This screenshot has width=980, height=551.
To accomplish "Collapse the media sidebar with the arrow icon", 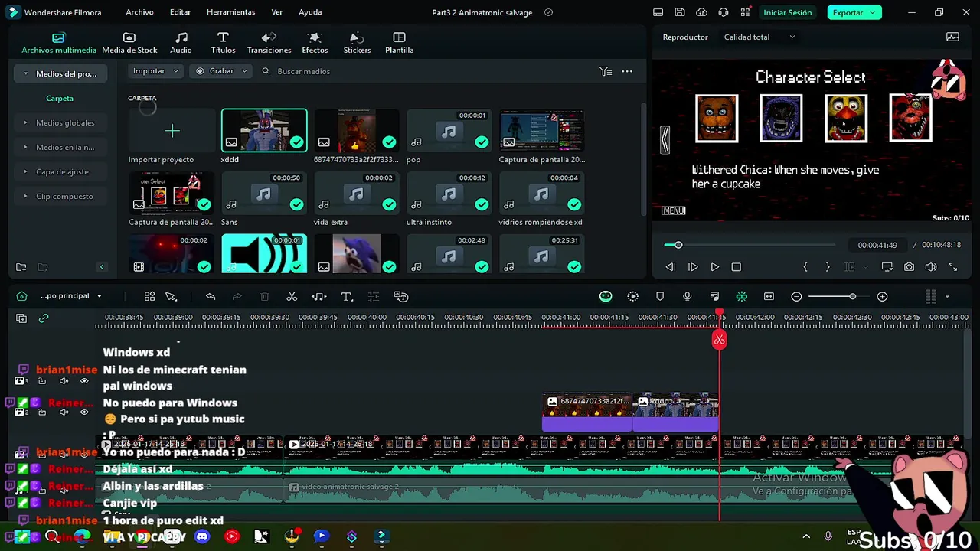I will pos(101,267).
